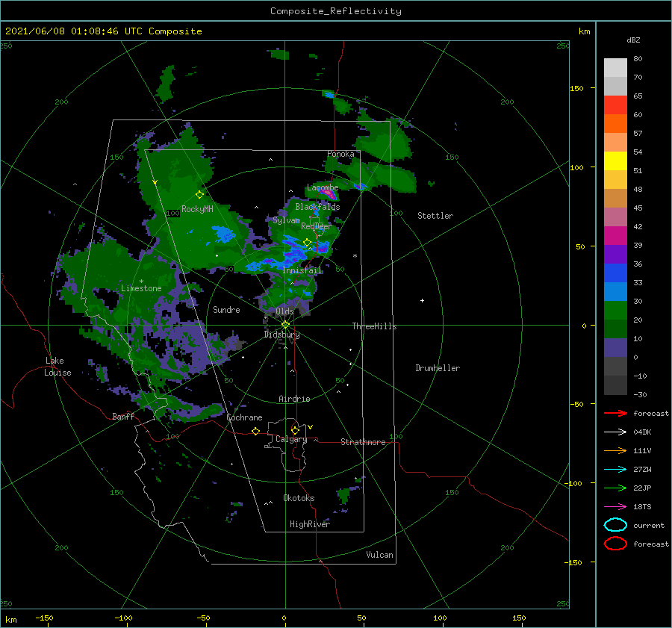
Task: Choose the 80 dBZ light gray swatch
Action: click(x=615, y=67)
